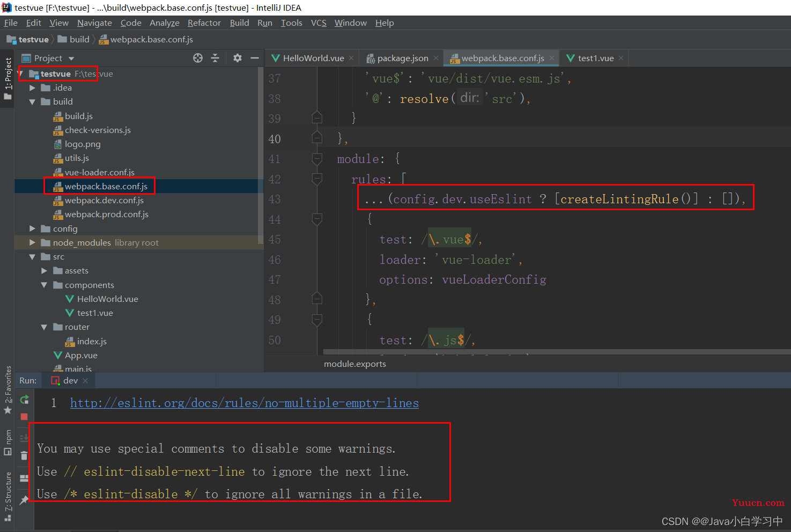Viewport: 791px width, 532px height.
Task: Open Project panel settings gear
Action: (x=238, y=58)
